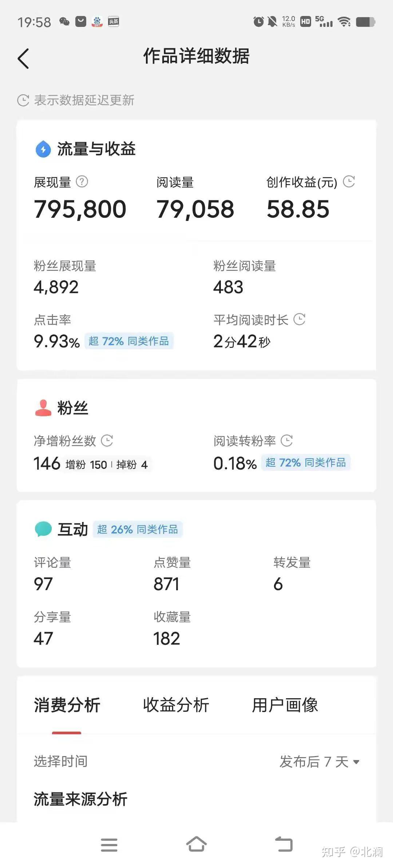
Task: Select the 消费分析 tab
Action: pyautogui.click(x=67, y=705)
